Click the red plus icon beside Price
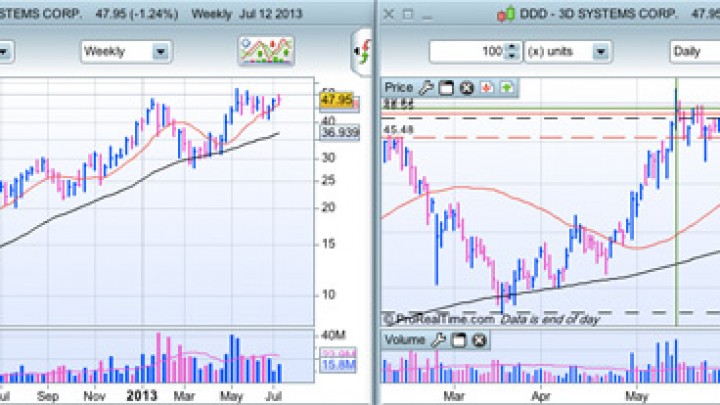The width and height of the screenshot is (720, 405). pos(487,88)
